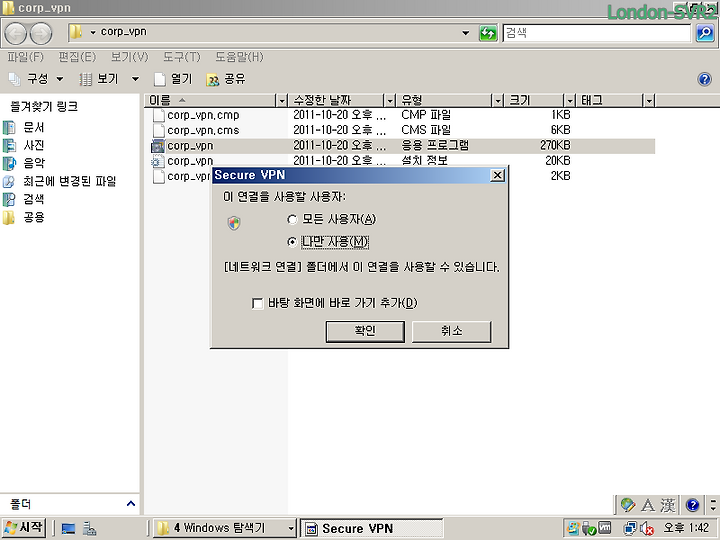Click the 열기 toolbar button
This screenshot has width=720, height=540.
[174, 79]
